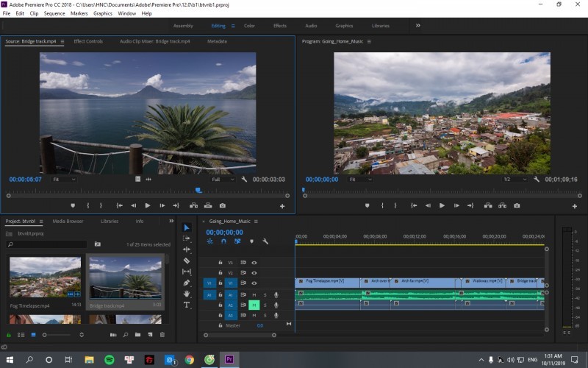
Task: Click Insert button in Source monitor
Action: pyautogui.click(x=193, y=206)
